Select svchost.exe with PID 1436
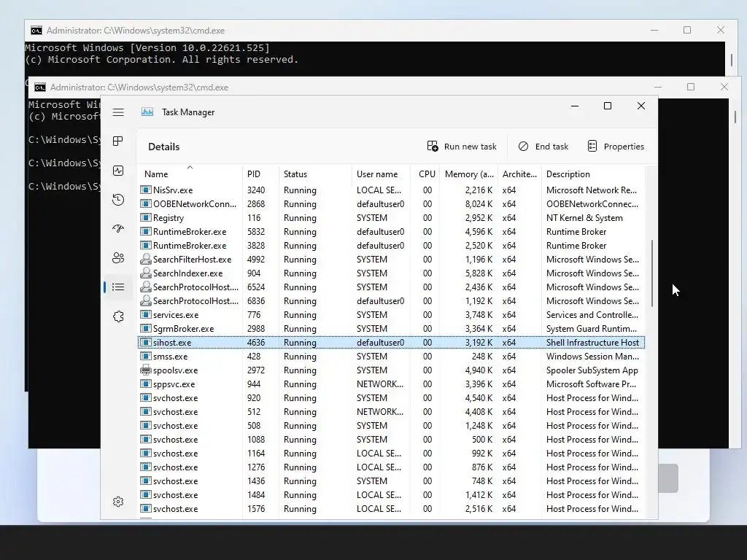This screenshot has width=747, height=560. (x=391, y=481)
